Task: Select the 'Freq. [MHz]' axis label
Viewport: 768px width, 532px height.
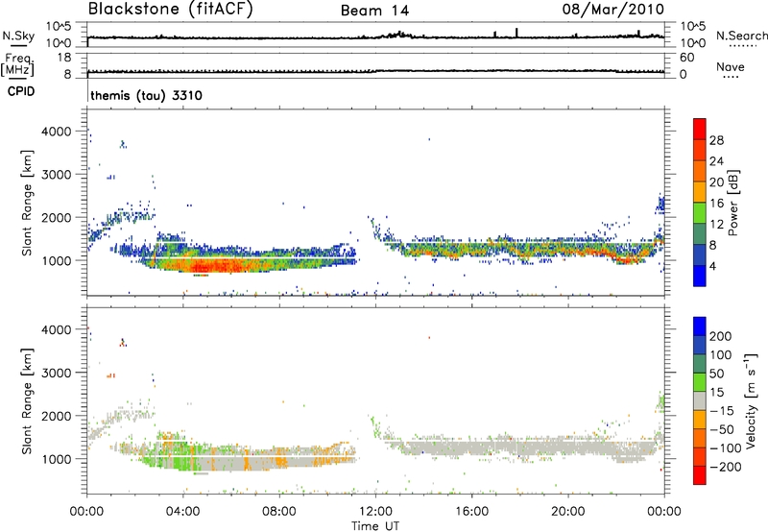Action: tap(17, 65)
